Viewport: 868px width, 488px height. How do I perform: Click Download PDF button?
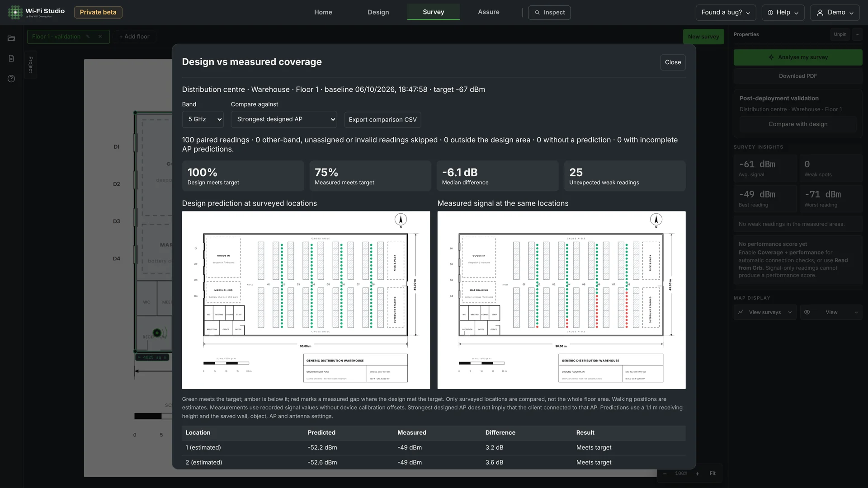798,76
